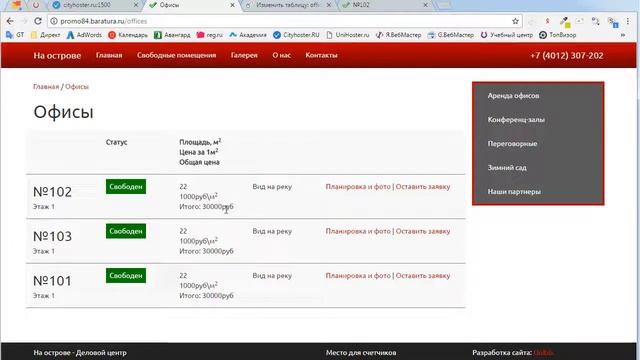This screenshot has width=640, height=360.
Task: Open the Авангард bookmark
Action: (172, 35)
